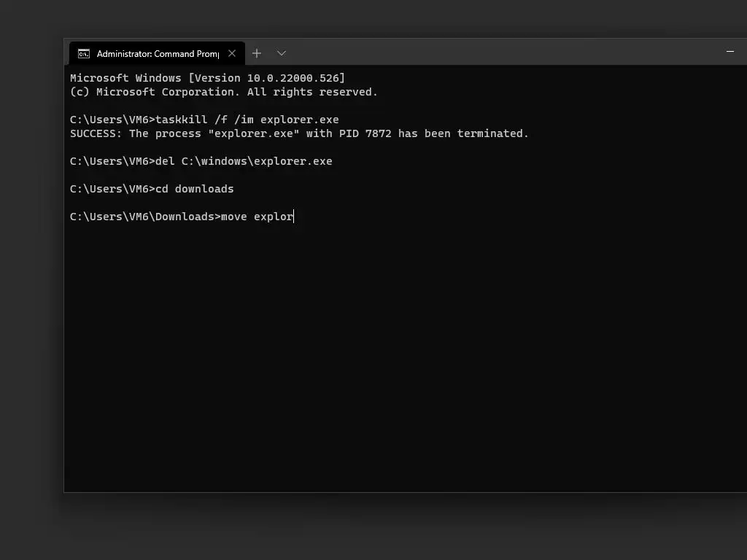Click the Microsoft Corporation copyright line
The height and width of the screenshot is (560, 747).
point(223,92)
